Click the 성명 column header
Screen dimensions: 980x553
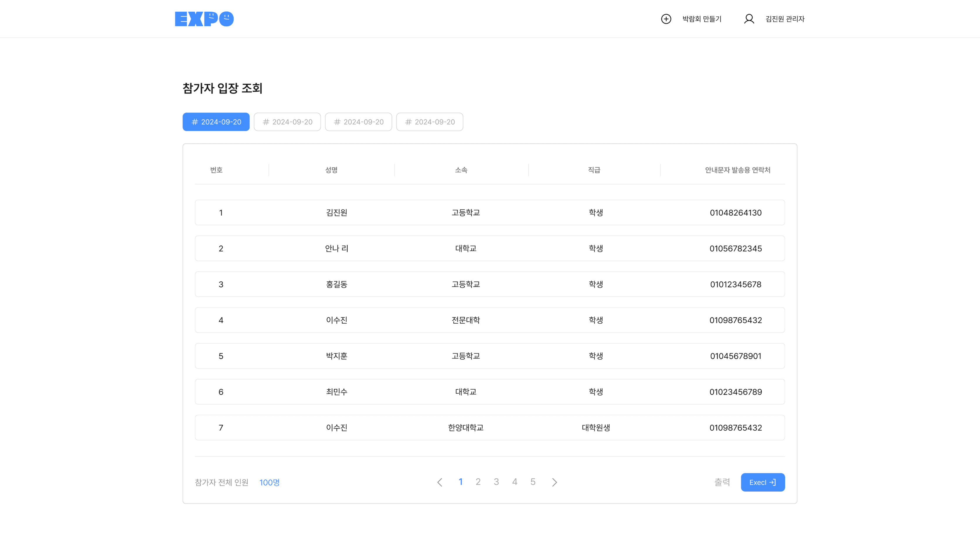click(x=331, y=170)
